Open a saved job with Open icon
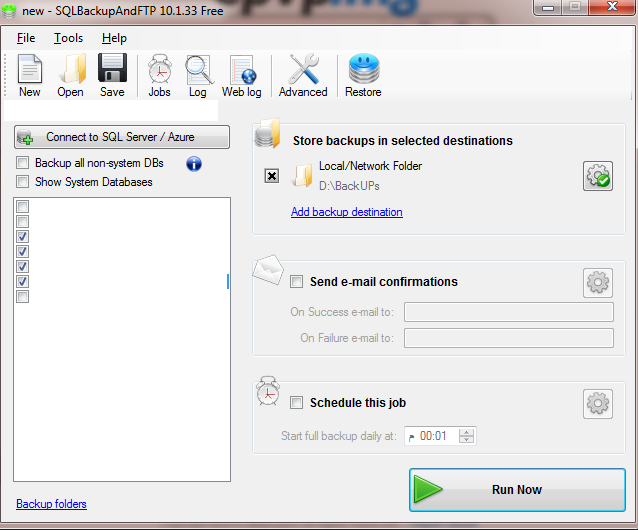This screenshot has width=638, height=530. pyautogui.click(x=71, y=76)
